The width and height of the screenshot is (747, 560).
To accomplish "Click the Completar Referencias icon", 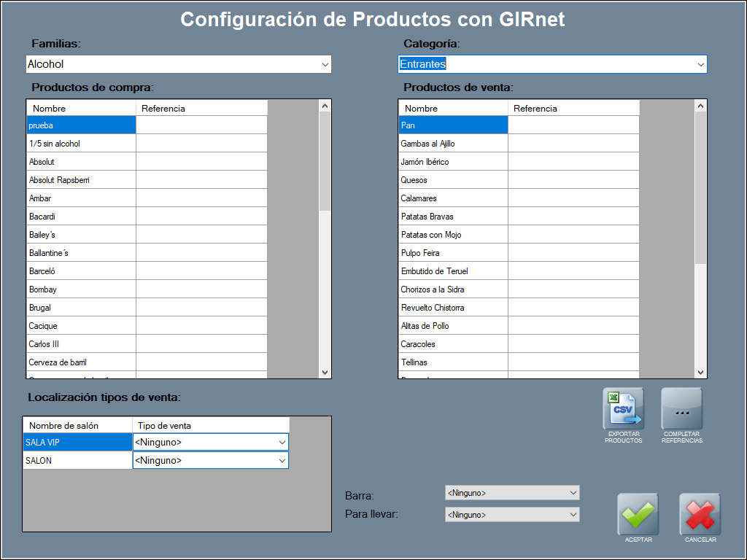I will tap(681, 409).
